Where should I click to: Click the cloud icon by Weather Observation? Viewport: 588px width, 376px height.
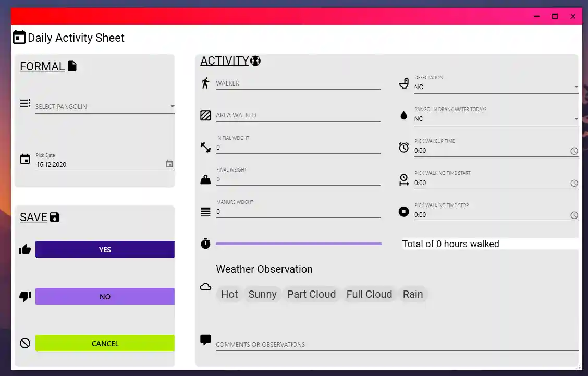click(205, 287)
